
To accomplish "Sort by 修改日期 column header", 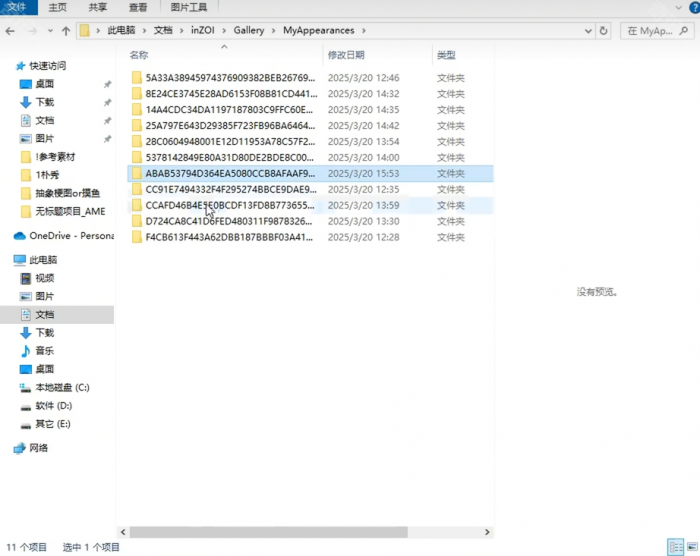I will pos(345,55).
